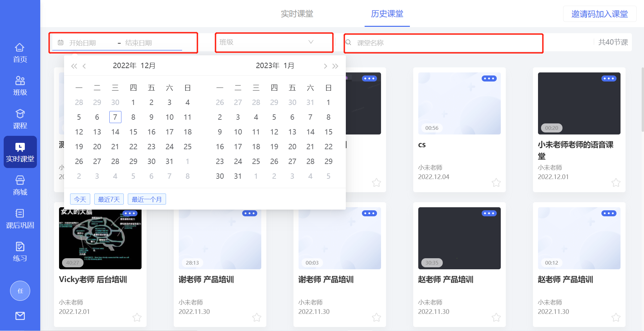Open more options menu on the cs card

(489, 78)
